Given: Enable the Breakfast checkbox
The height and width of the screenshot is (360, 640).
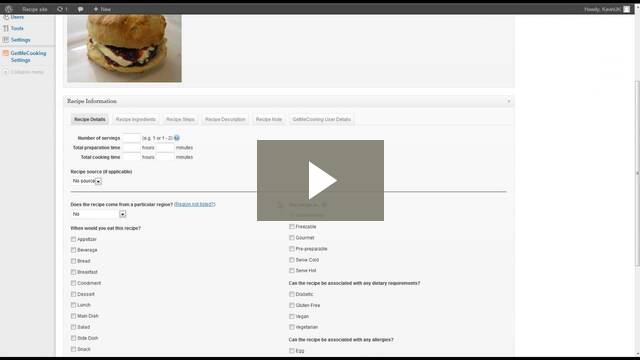Looking at the screenshot, I should coord(73,272).
